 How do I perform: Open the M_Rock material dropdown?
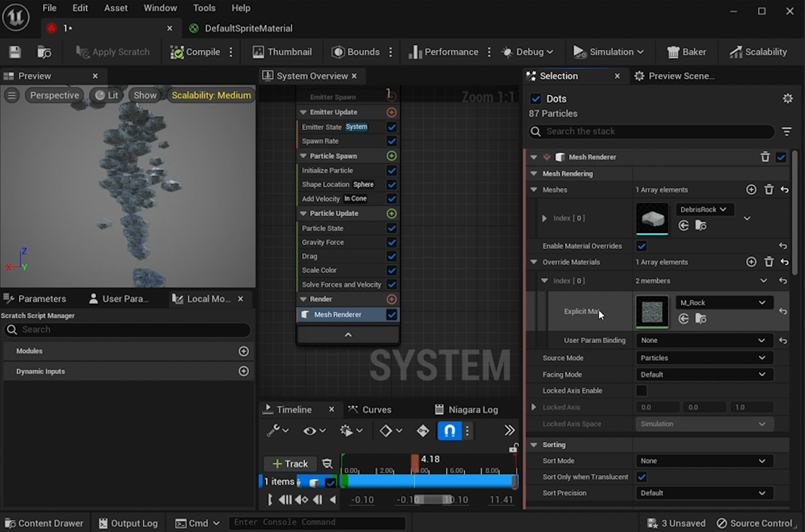click(x=722, y=303)
